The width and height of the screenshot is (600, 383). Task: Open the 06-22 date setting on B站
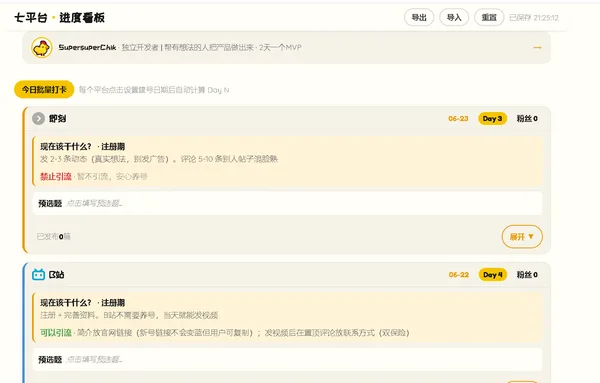tap(458, 275)
